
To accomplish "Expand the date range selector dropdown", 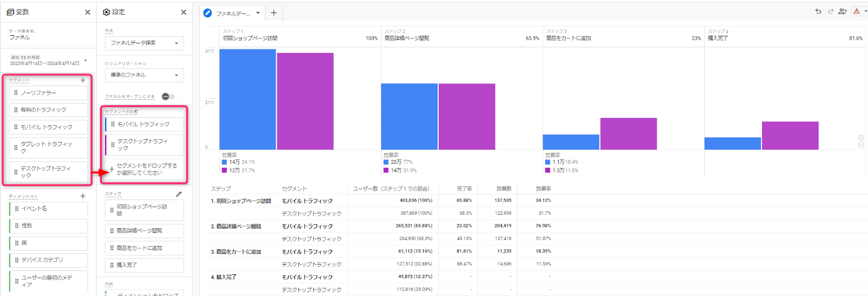I will click(85, 60).
